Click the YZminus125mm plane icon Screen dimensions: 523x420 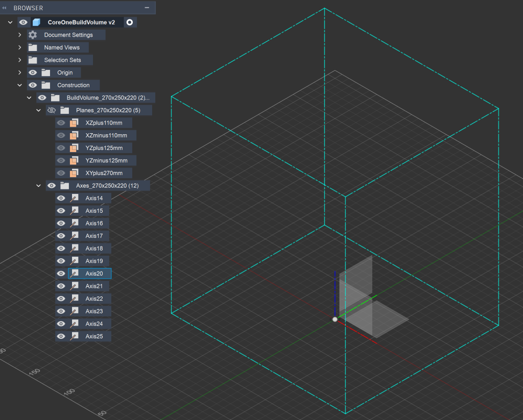tap(74, 161)
